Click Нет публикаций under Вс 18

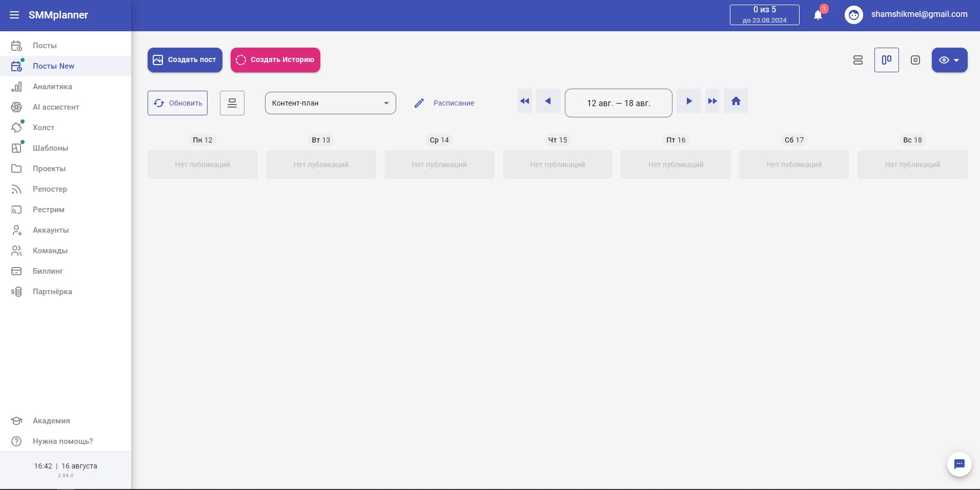click(x=912, y=165)
